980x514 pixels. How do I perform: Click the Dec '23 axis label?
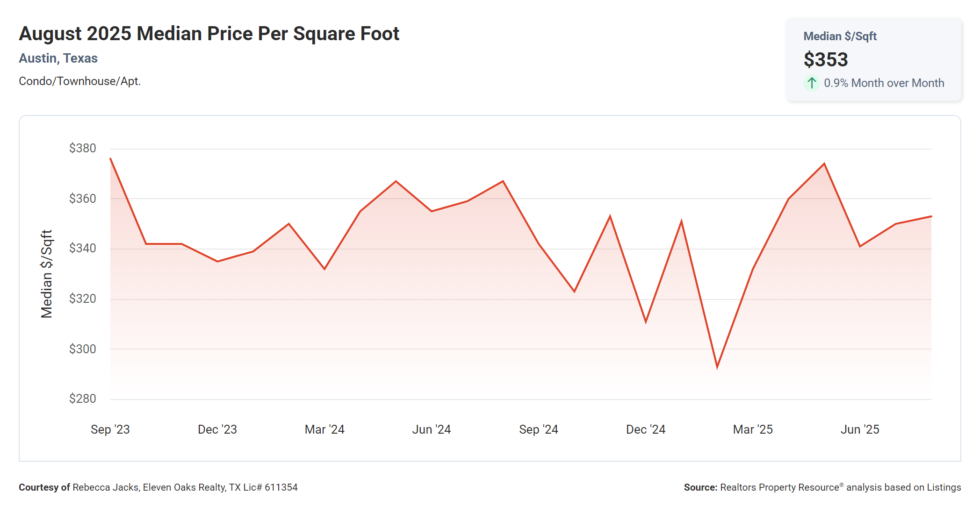click(x=217, y=429)
